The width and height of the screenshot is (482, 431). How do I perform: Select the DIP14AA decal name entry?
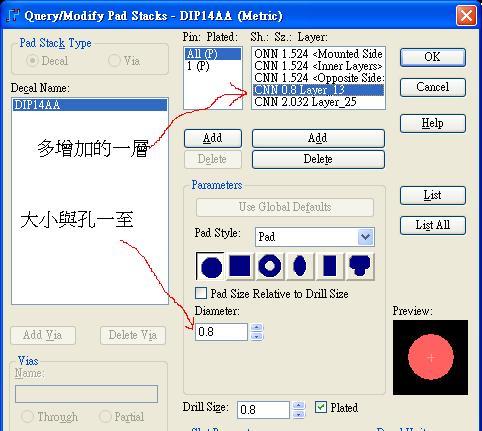(90, 105)
